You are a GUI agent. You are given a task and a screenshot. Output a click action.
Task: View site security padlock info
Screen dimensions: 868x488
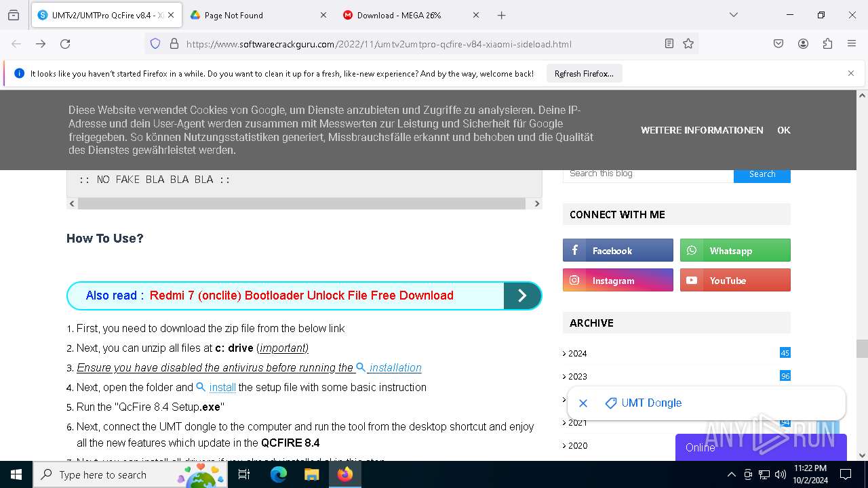tap(174, 43)
